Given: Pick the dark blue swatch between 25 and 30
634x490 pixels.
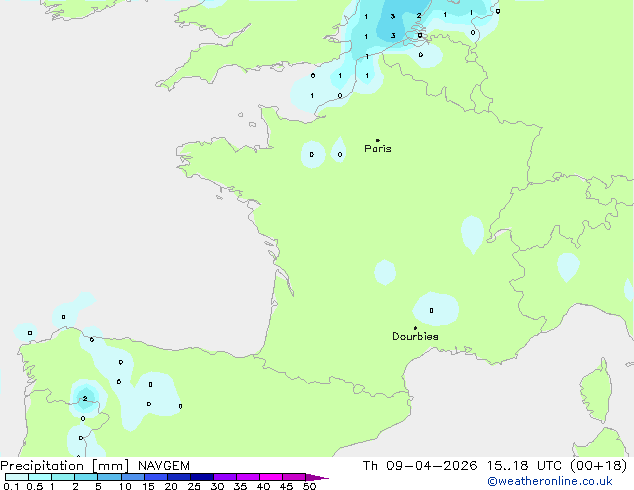Looking at the screenshot, I should pyautogui.click(x=202, y=477).
